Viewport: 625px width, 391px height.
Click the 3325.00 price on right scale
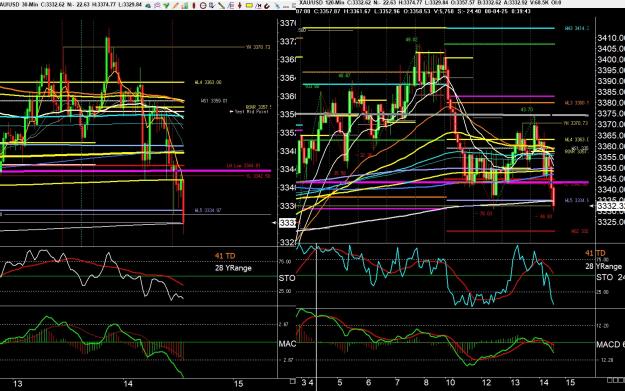pos(611,222)
